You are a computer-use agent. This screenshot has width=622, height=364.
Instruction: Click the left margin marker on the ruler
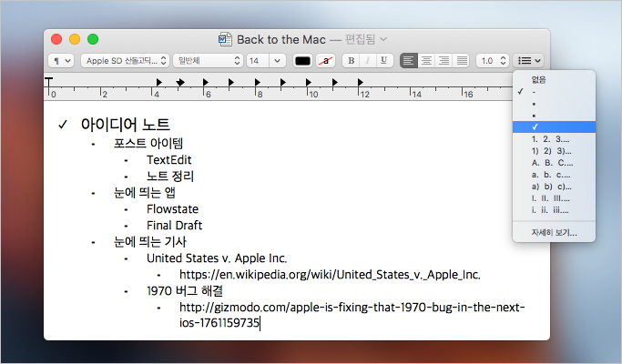point(49,83)
